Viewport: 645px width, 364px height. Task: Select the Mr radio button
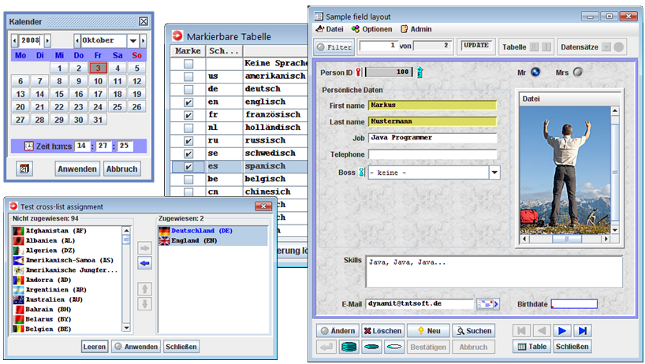click(535, 72)
